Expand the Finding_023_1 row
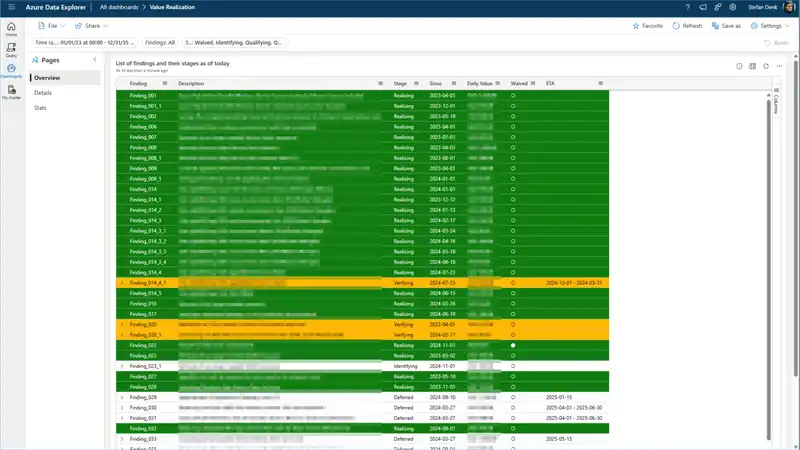 [x=122, y=366]
